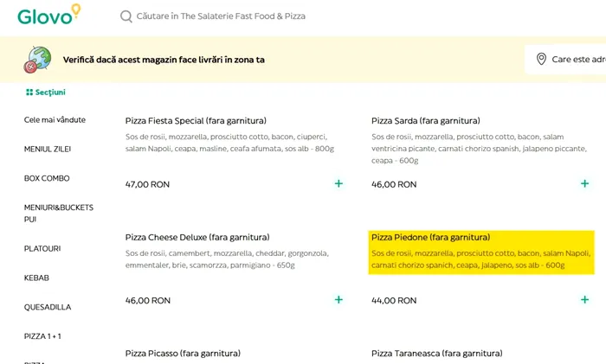The image size is (606, 364).
Task: Go to BOX COMBO section
Action: (x=47, y=178)
